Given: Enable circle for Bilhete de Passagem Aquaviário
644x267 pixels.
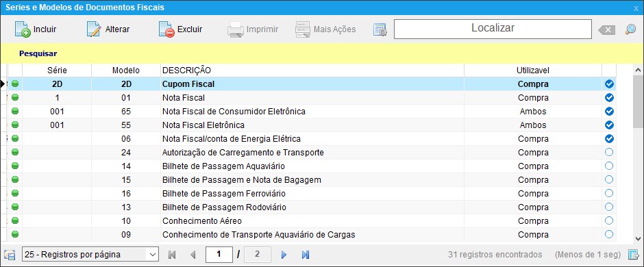Looking at the screenshot, I should point(609,166).
